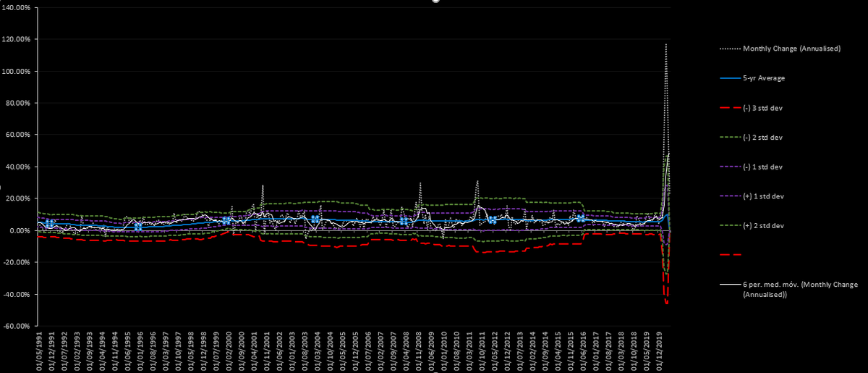
Task: Click the 2020 dotted spike peak near 120%
Action: [665, 45]
